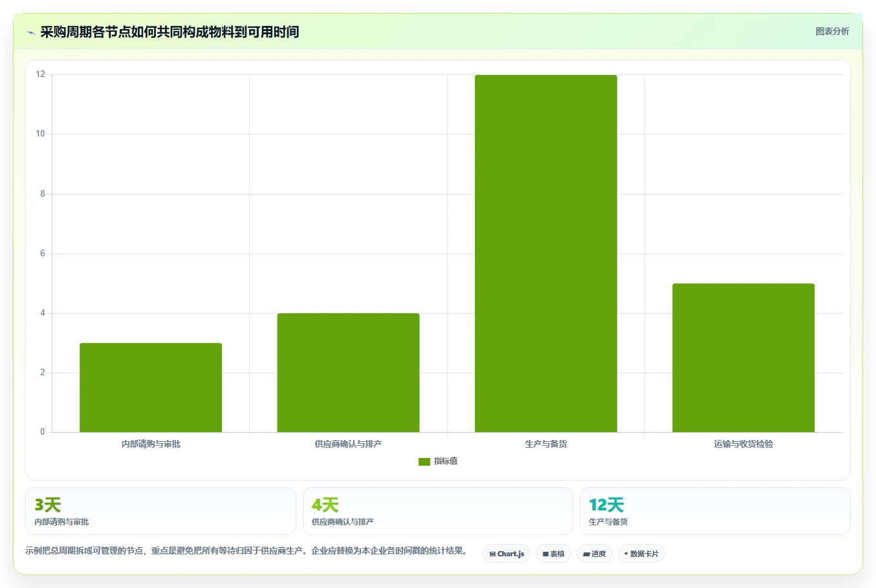
Task: Toggle the 指标值 legend color swatch
Action: coord(424,462)
